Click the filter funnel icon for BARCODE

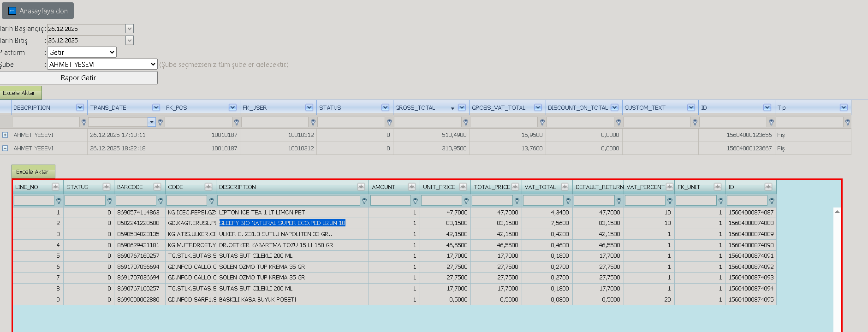(x=161, y=201)
